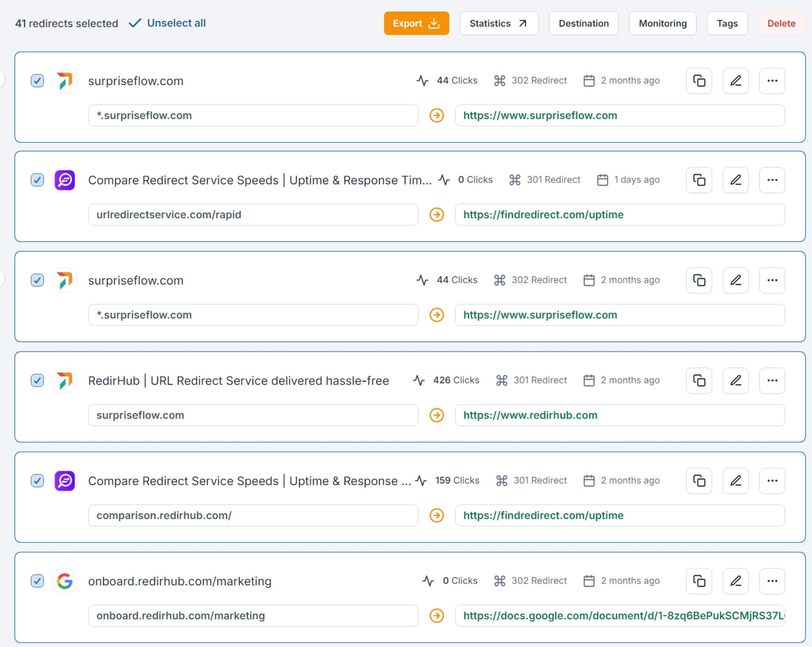Click the comparison.redirhub.com/ source URL field
Screen dimensions: 812x647
(x=253, y=515)
